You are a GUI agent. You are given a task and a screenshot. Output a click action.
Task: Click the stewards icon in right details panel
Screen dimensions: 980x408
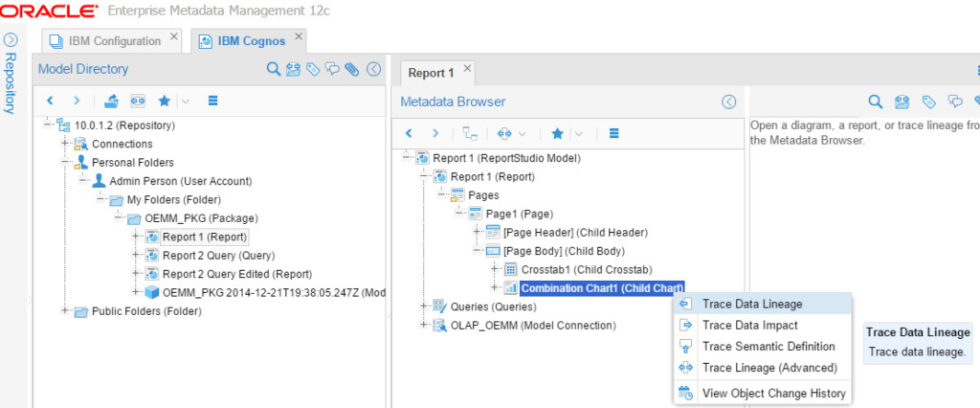click(x=902, y=102)
